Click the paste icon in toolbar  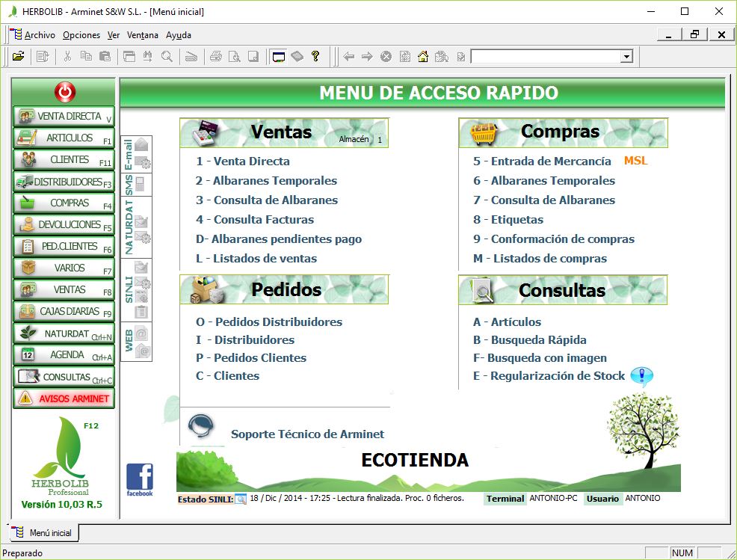click(x=105, y=57)
